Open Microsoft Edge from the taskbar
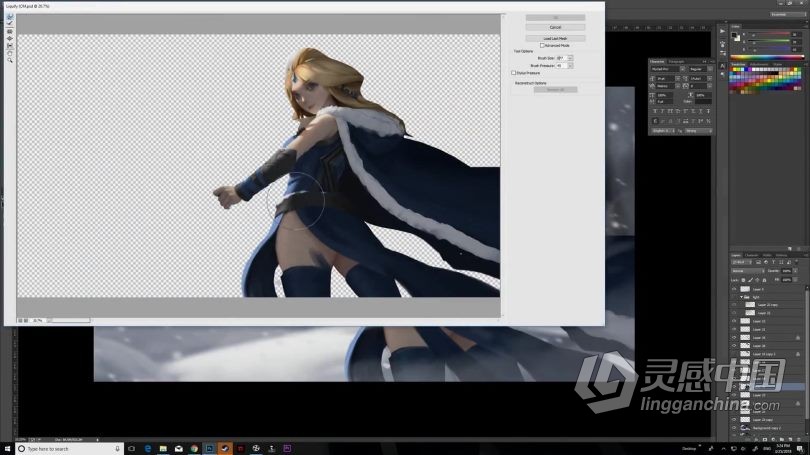Image resolution: width=810 pixels, height=455 pixels. [x=148, y=449]
